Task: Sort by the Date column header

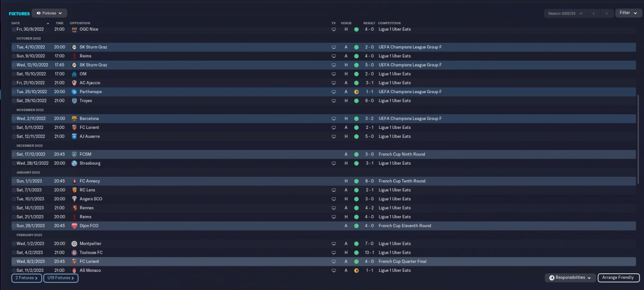Action: pyautogui.click(x=16, y=23)
